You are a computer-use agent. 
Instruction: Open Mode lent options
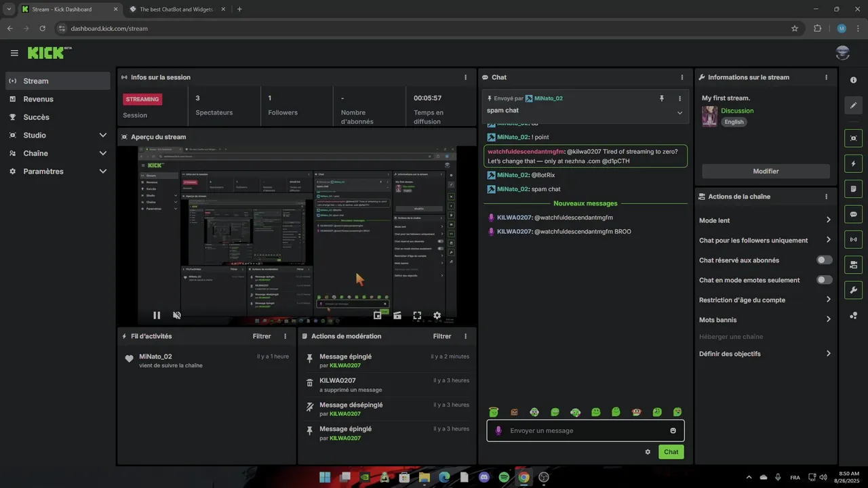pos(765,220)
